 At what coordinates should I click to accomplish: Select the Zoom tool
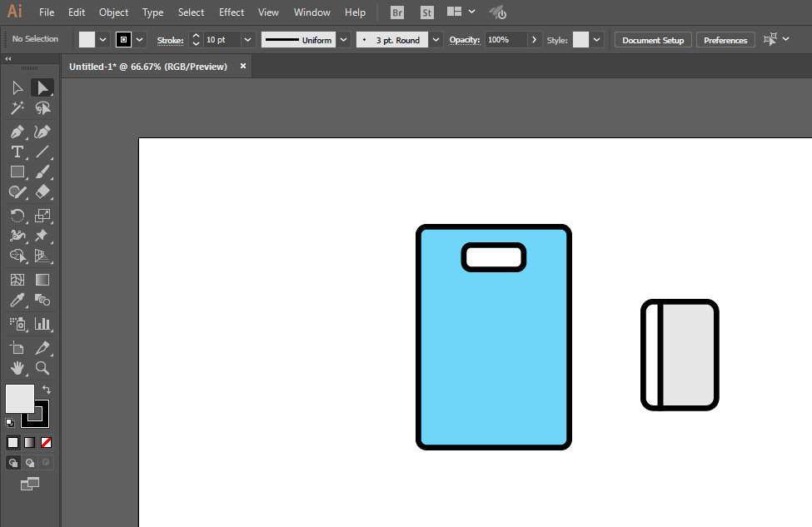[42, 368]
